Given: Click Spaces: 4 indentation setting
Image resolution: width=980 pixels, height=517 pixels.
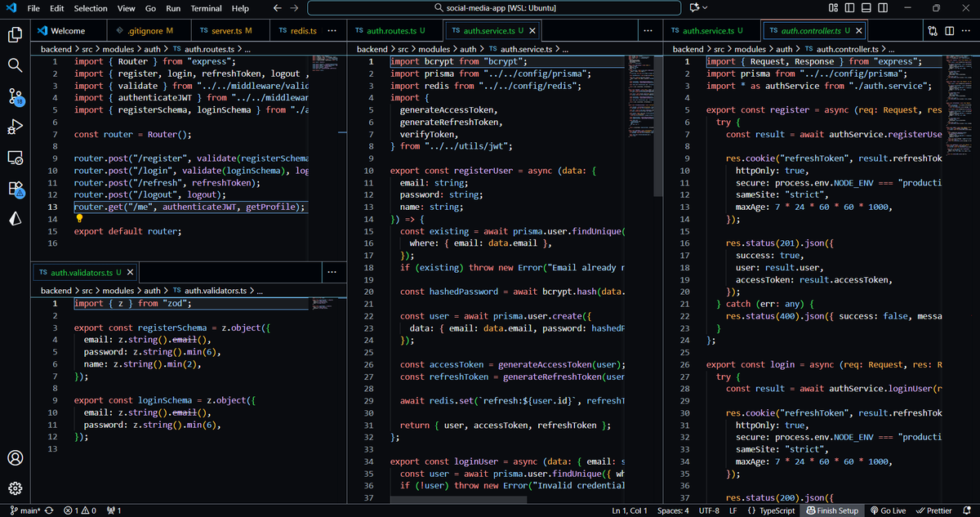Looking at the screenshot, I should 674,510.
